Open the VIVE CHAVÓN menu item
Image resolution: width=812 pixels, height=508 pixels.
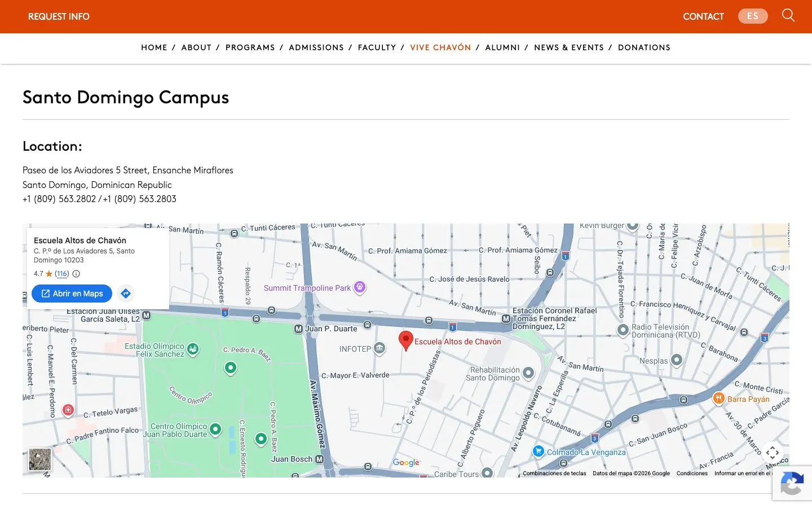[x=440, y=48]
